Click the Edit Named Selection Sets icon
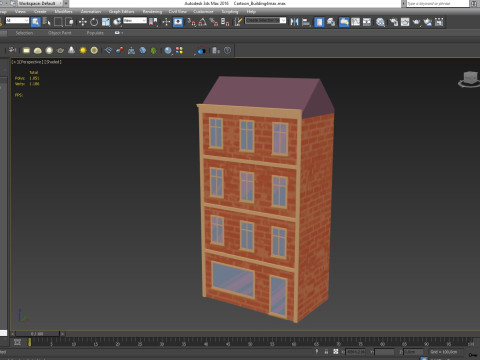This screenshot has height=360, width=480. [x=238, y=22]
